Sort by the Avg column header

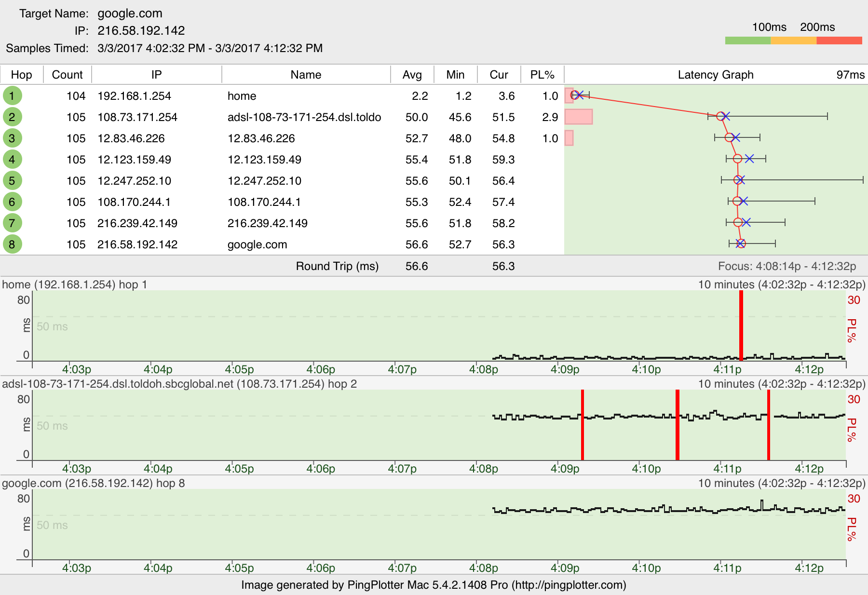412,75
